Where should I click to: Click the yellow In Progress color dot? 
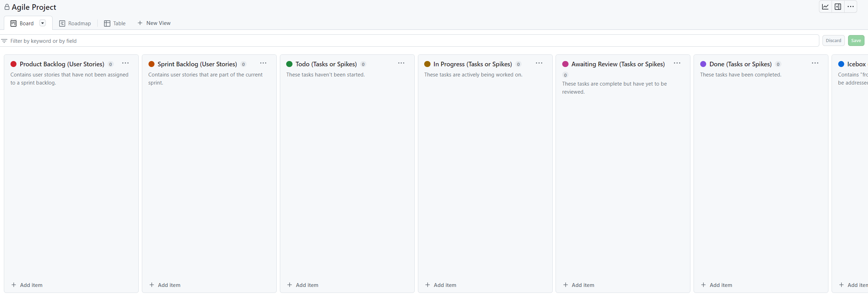point(427,64)
